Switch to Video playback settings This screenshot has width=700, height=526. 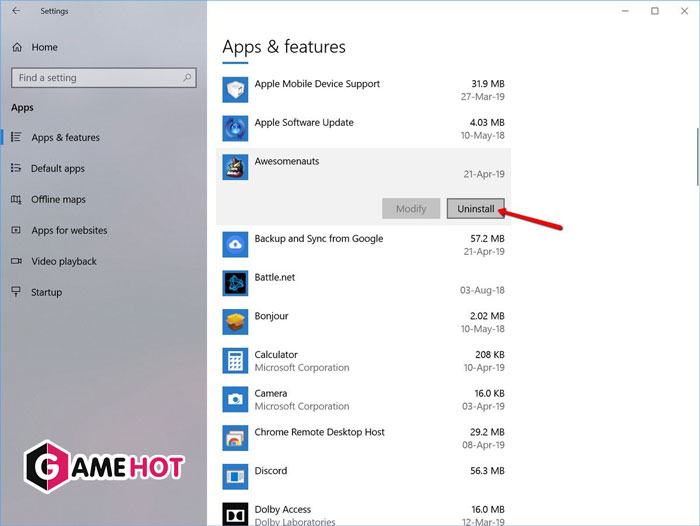(x=64, y=262)
